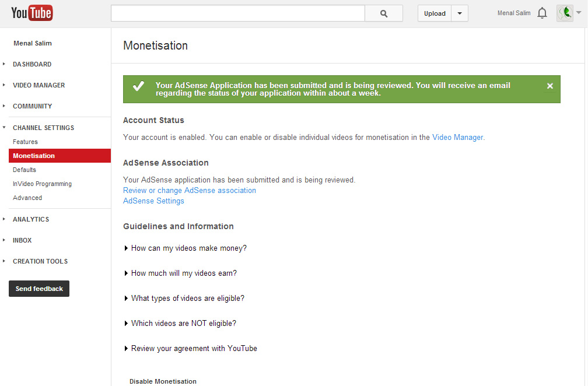Click the account avatar thumbnail
The height and width of the screenshot is (386, 588).
[x=565, y=13]
